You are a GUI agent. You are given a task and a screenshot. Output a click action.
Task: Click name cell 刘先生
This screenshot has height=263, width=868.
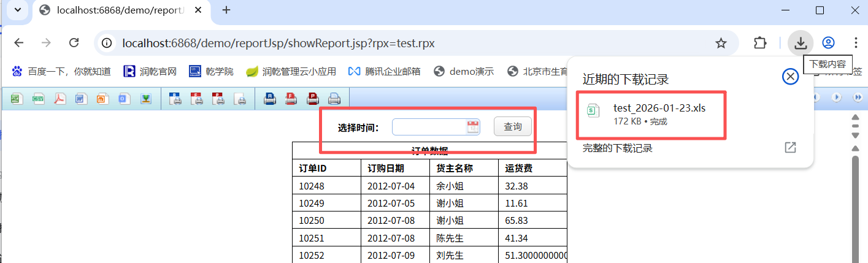coord(464,255)
